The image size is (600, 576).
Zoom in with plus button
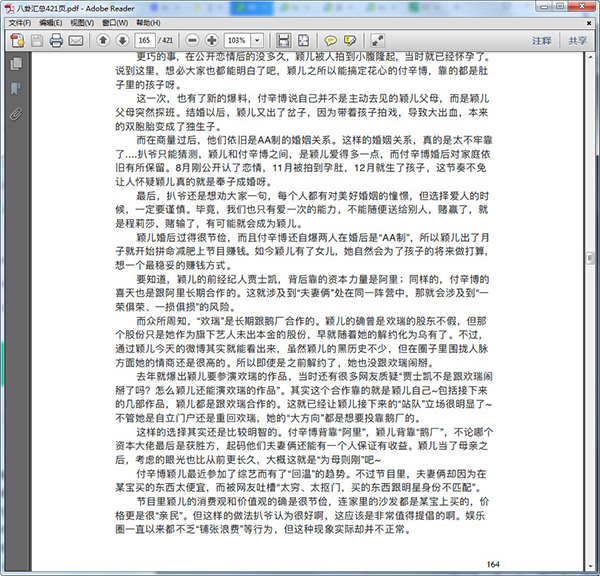click(212, 40)
